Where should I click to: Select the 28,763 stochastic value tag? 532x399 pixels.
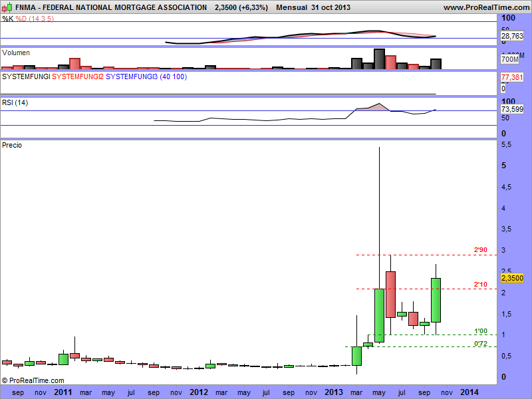point(512,36)
